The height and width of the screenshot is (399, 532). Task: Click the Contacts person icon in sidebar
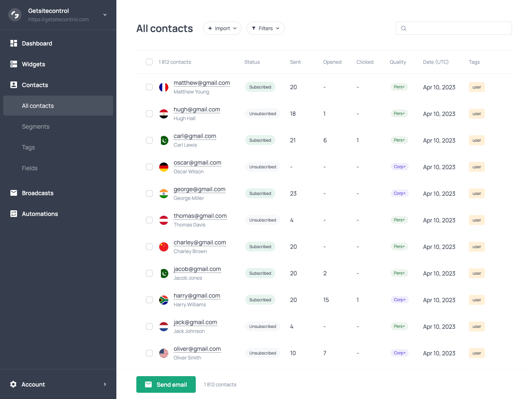click(14, 85)
